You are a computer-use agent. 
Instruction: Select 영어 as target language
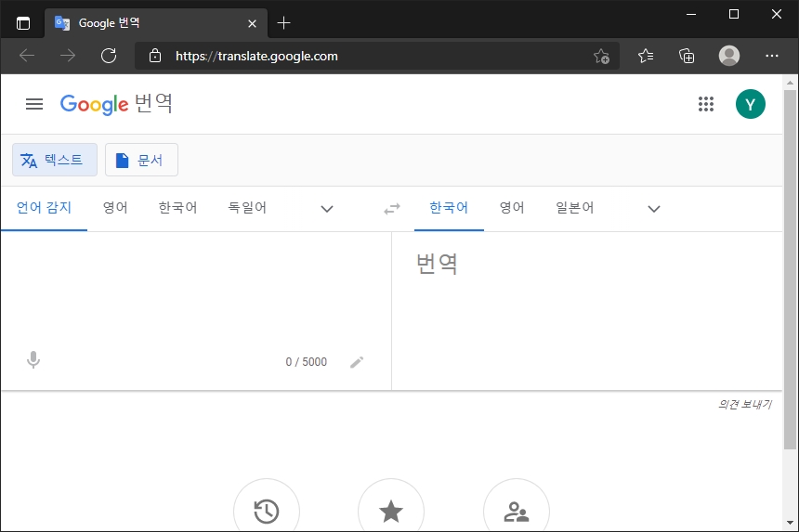click(512, 208)
